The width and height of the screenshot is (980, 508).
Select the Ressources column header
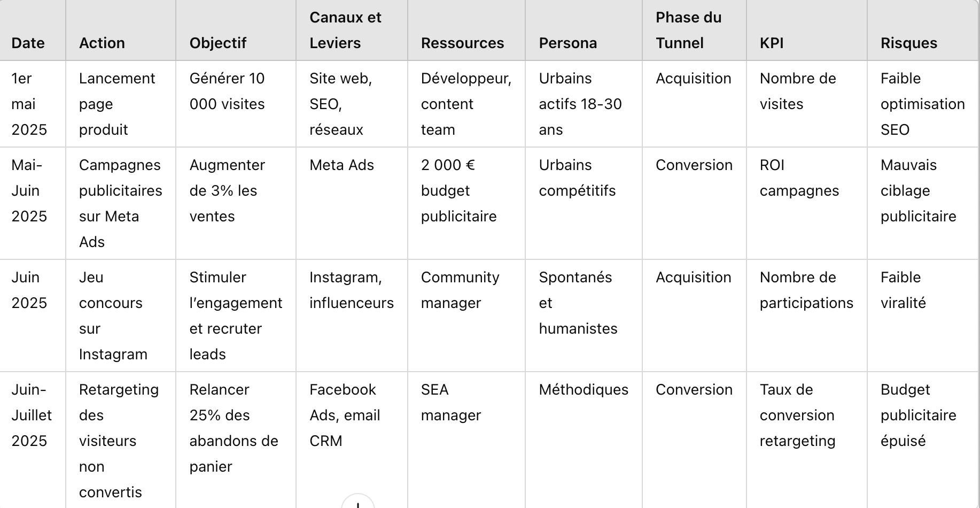(x=462, y=43)
